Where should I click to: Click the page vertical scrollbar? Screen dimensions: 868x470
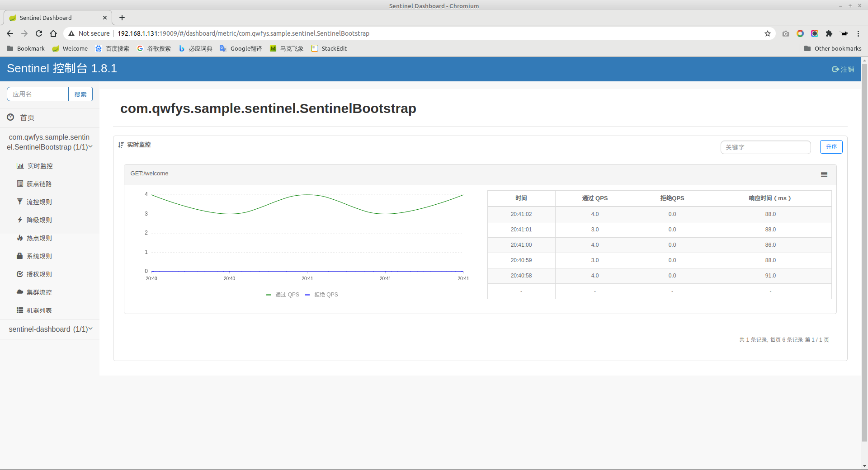[864, 253]
